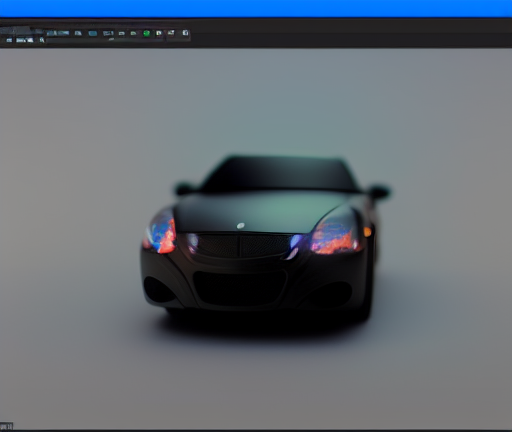Click the small white icon before green folder icon
This screenshot has width=512, height=432.
[121, 33]
